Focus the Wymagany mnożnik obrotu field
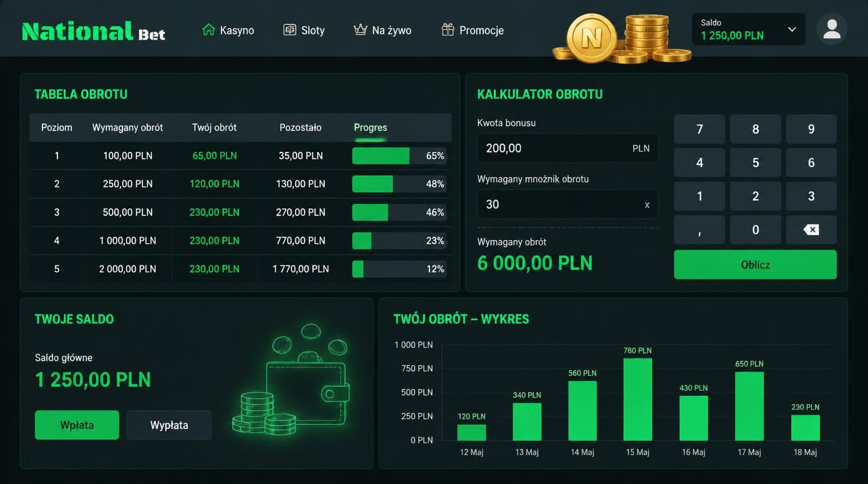 point(568,204)
